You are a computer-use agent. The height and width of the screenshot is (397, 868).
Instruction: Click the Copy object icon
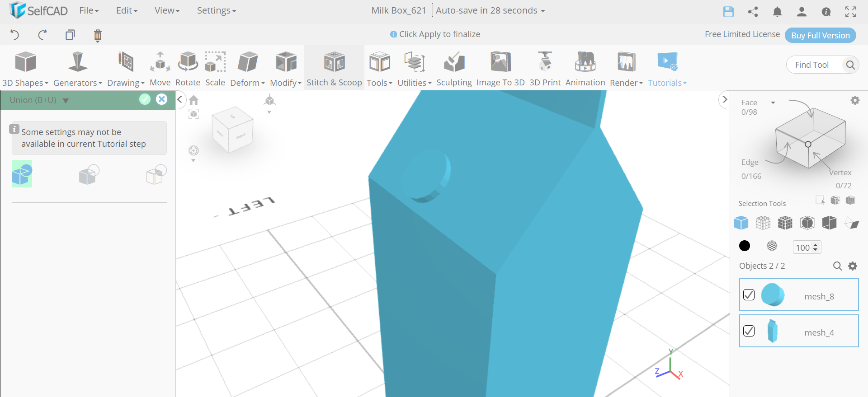[x=70, y=35]
